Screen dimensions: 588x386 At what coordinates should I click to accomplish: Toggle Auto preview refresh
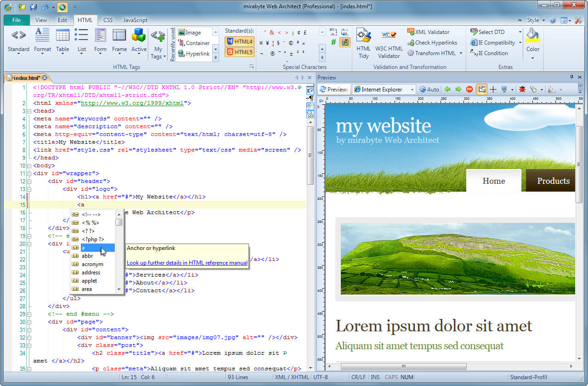tap(429, 90)
